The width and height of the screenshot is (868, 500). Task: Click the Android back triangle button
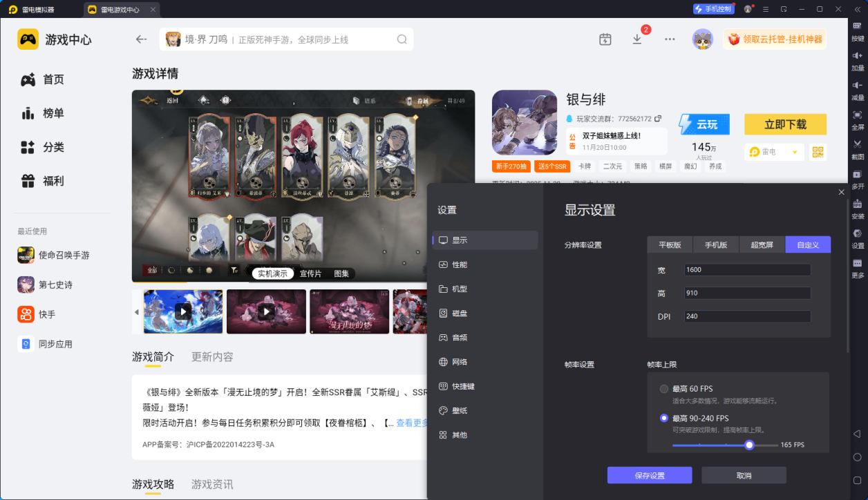tap(857, 434)
